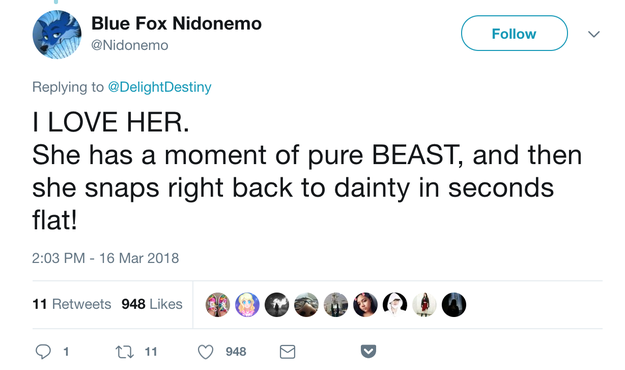The height and width of the screenshot is (370, 625).
Task: Open Blue Fox Nidonemo's avatar picture
Action: click(57, 35)
